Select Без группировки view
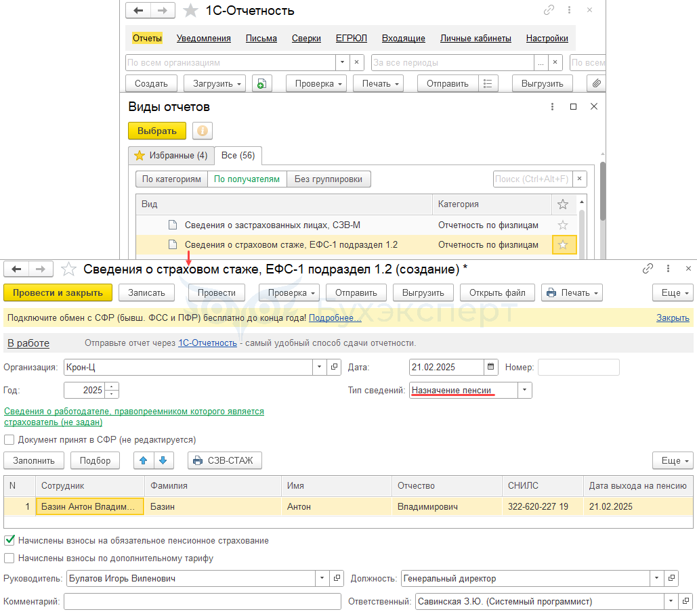697x616 pixels. click(329, 179)
